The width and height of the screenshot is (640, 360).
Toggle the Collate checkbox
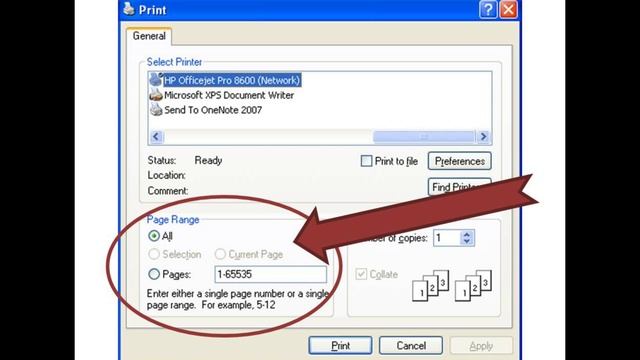[361, 274]
